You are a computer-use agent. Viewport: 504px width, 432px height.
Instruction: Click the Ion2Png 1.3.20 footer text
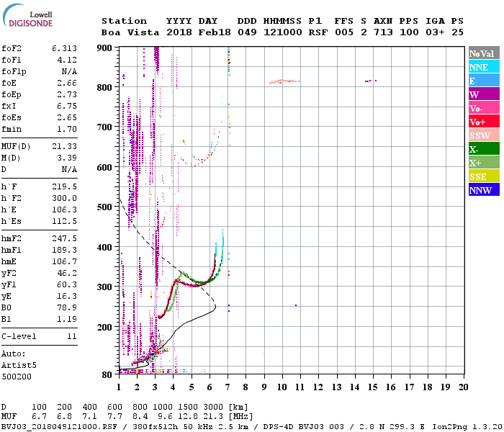tap(467, 427)
